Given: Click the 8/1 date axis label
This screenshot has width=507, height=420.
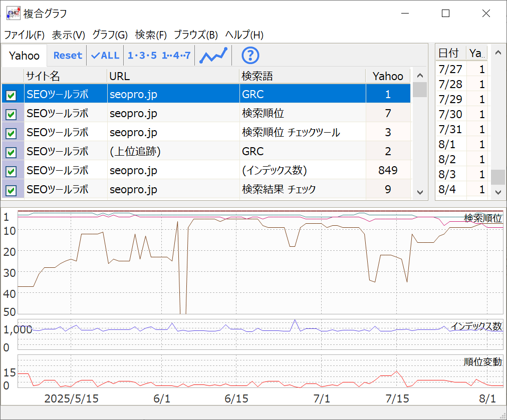Looking at the screenshot, I should tap(487, 398).
